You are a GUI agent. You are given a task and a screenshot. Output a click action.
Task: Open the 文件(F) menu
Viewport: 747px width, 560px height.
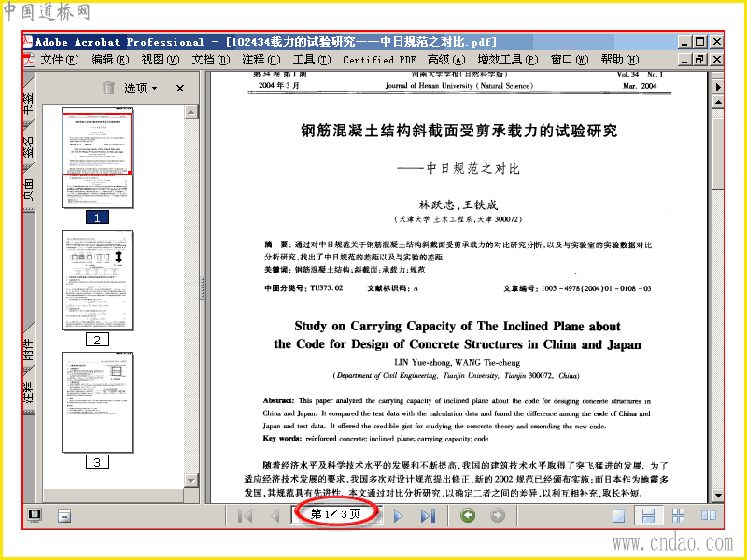pos(59,60)
